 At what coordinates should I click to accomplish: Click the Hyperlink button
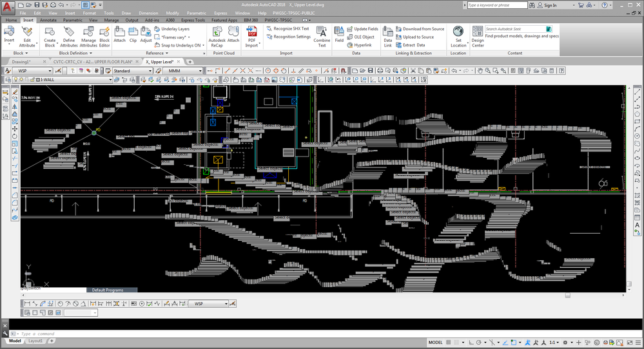point(359,45)
